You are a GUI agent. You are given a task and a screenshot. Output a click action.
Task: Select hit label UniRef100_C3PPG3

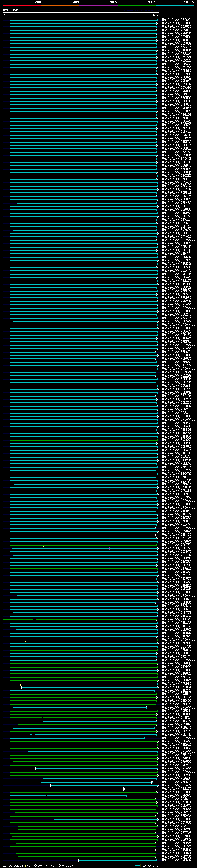pyautogui.click(x=176, y=423)
